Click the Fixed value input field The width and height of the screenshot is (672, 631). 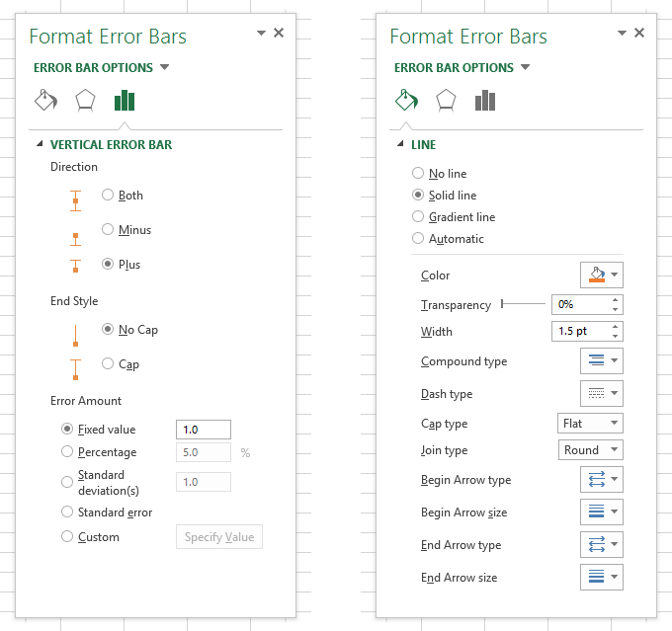pyautogui.click(x=204, y=430)
